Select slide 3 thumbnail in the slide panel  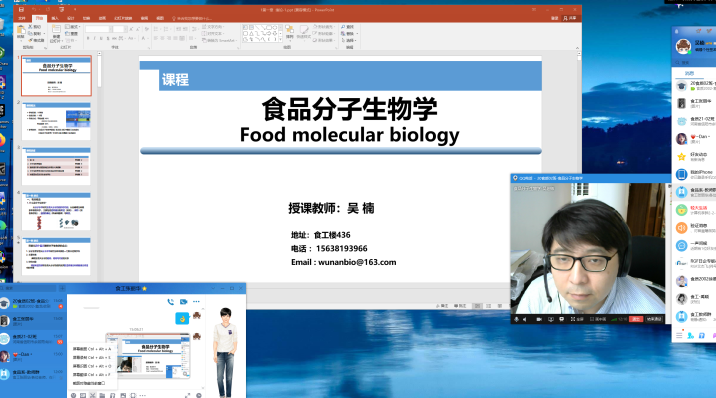[57, 166]
